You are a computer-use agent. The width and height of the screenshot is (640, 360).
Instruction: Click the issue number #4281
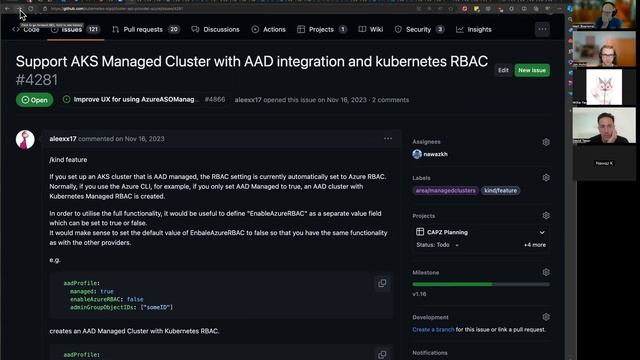(37, 80)
